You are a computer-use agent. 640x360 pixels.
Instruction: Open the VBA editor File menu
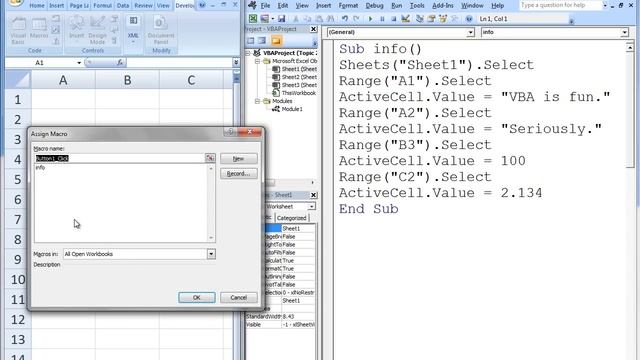click(265, 6)
